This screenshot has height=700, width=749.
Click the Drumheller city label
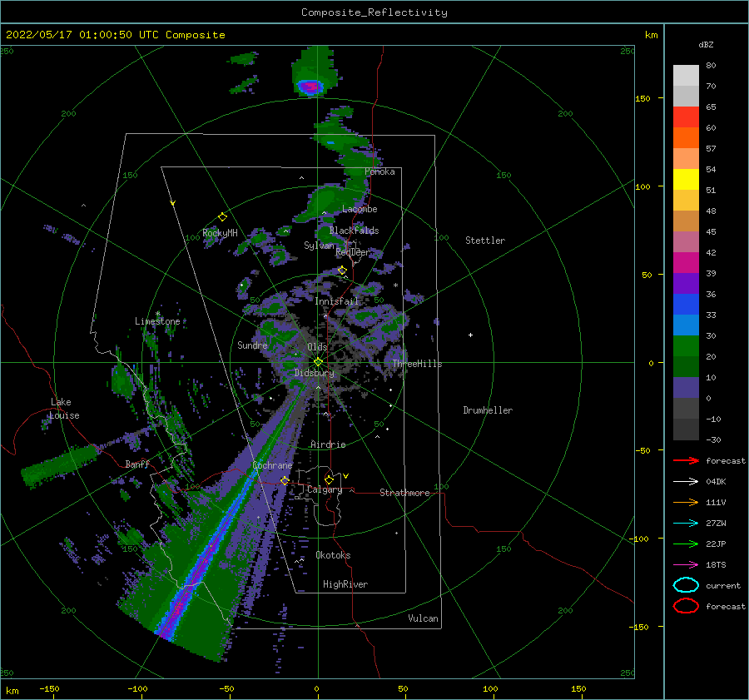pos(488,410)
